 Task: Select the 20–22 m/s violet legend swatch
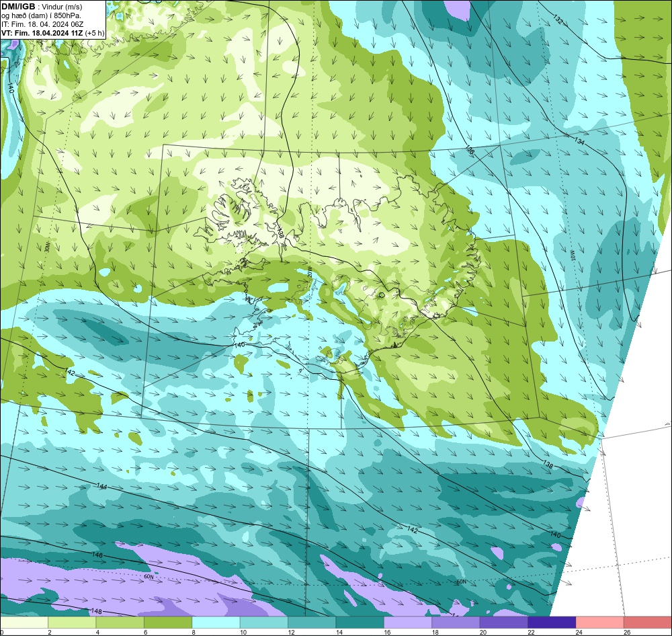coord(504,623)
